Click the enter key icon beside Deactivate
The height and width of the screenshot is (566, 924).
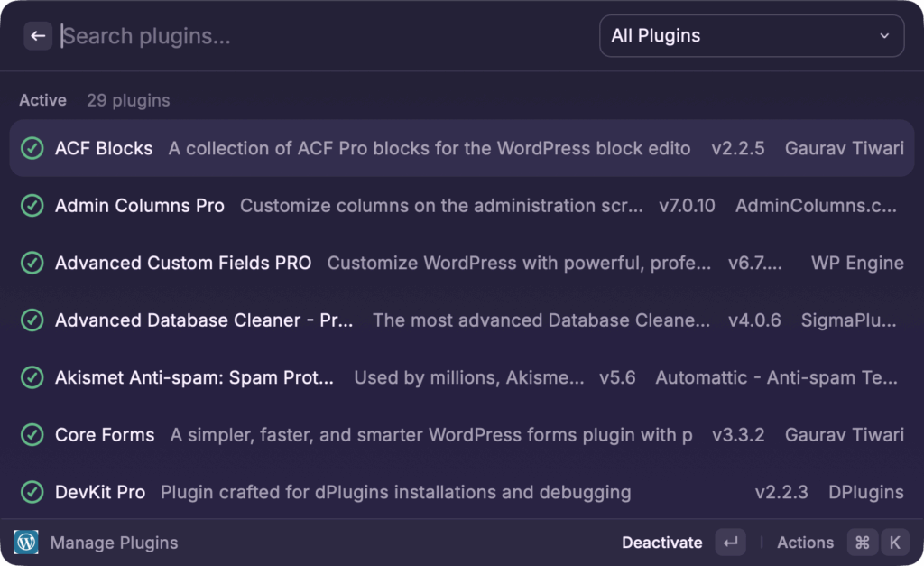click(730, 542)
